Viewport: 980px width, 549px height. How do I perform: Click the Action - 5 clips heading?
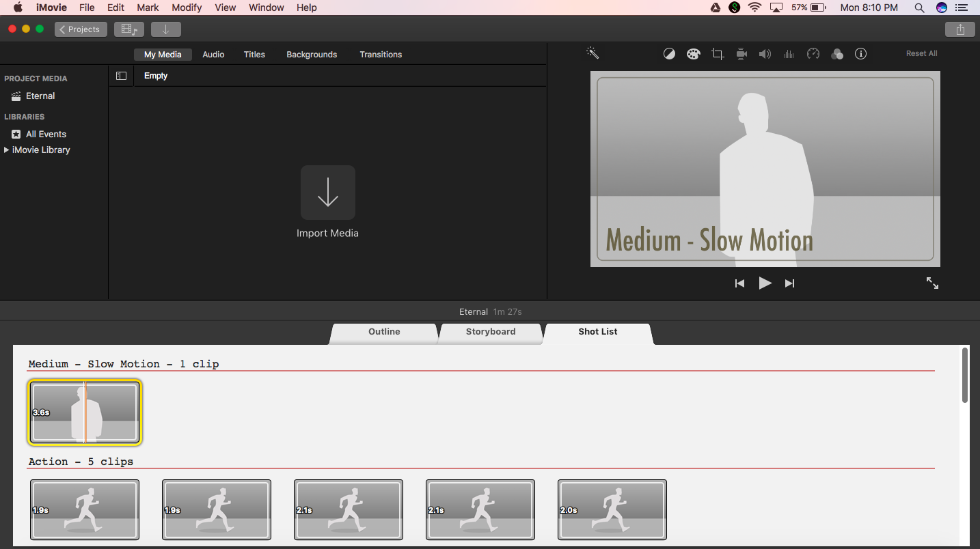(81, 462)
